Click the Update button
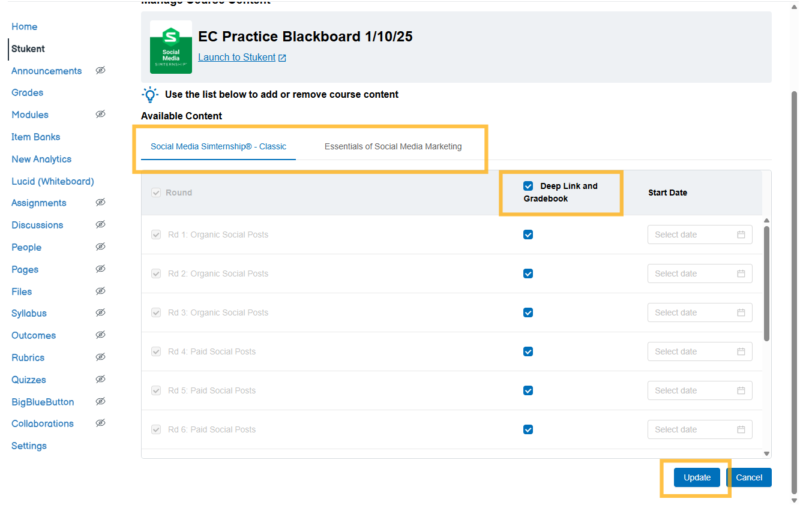 (x=697, y=477)
